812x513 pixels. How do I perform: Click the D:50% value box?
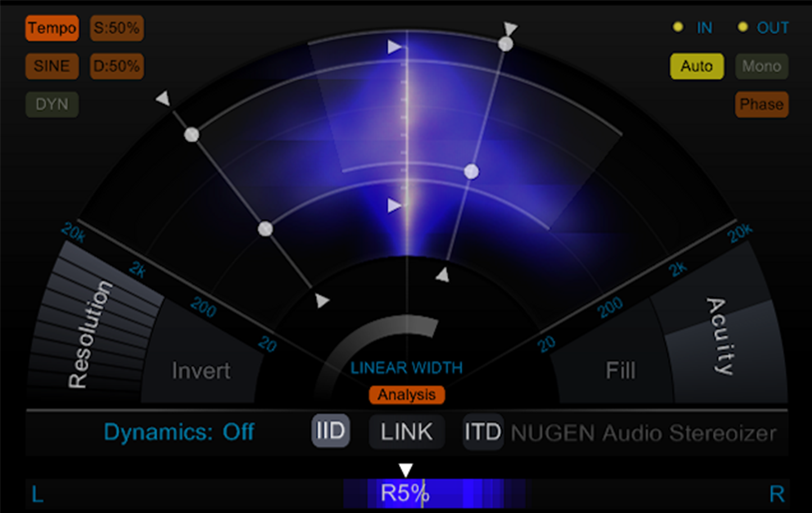click(117, 66)
